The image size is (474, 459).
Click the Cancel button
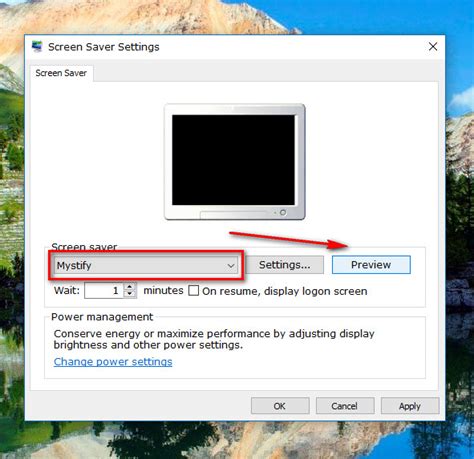coord(345,406)
